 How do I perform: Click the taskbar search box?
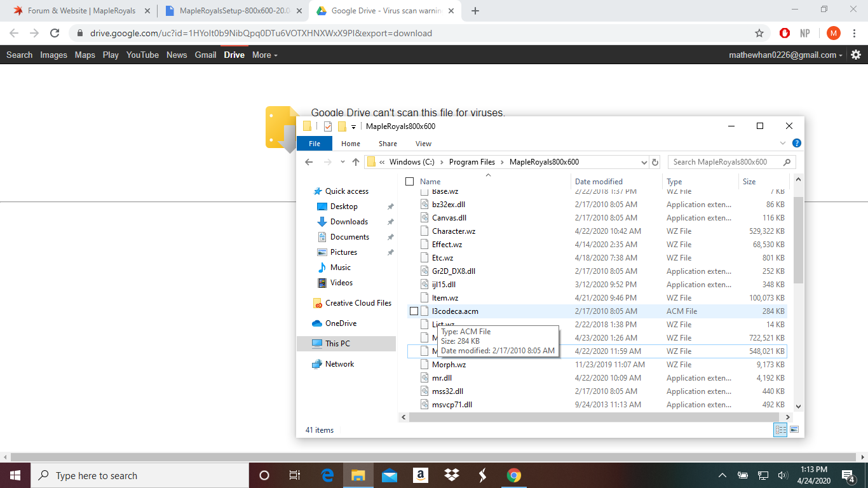pyautogui.click(x=139, y=475)
